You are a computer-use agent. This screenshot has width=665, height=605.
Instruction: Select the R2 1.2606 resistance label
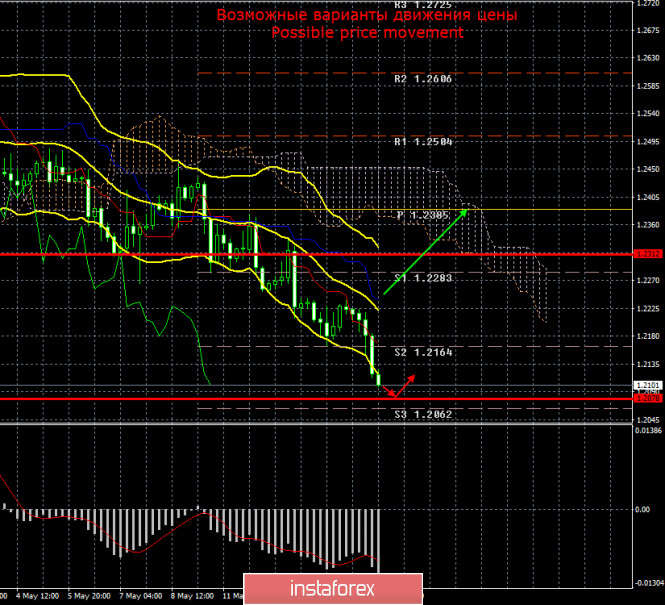tap(423, 78)
